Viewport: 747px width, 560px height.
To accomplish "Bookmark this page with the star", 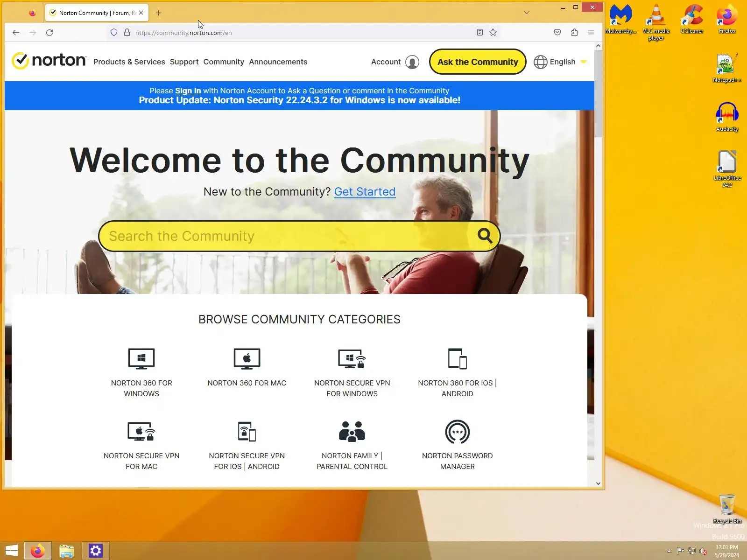I will [x=493, y=33].
